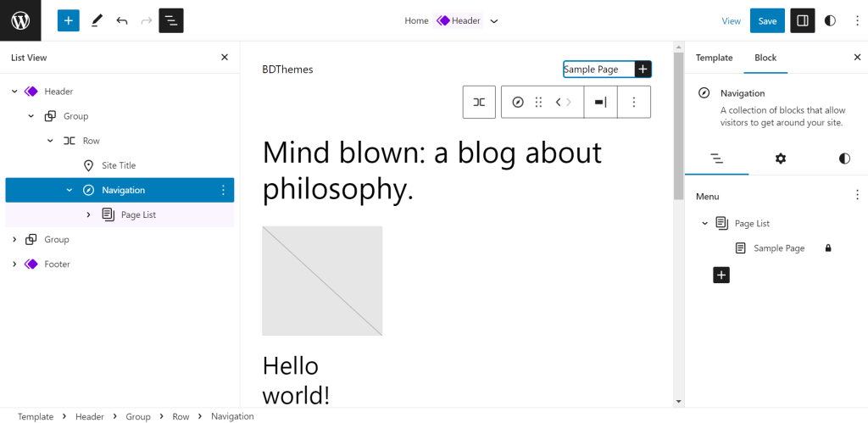Open the template dropdown chevron beside Header
Viewport: 868px width, 423px height.
click(494, 21)
